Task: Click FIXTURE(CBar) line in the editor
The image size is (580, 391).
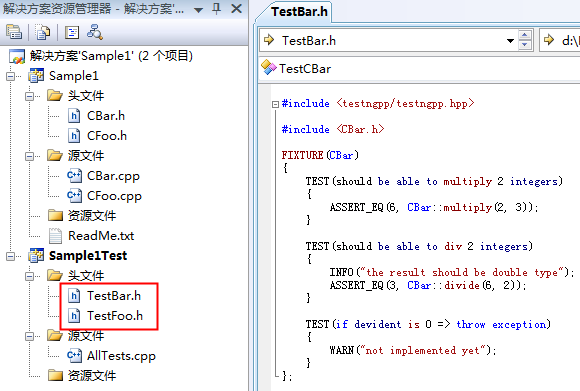Action: [320, 155]
